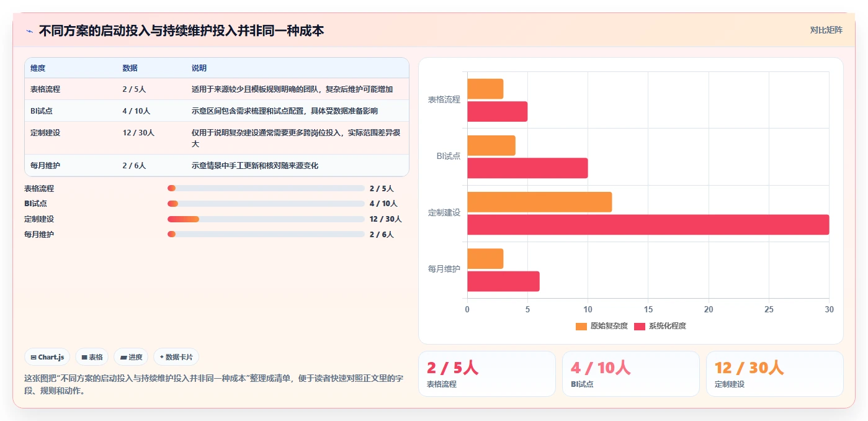868x421 pixels.
Task: Click the BI试点 label in the progress list
Action: click(35, 204)
